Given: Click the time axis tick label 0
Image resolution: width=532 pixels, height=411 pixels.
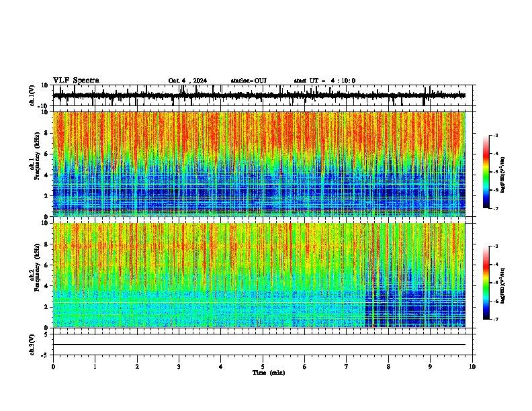Looking at the screenshot, I should pos(53,367).
